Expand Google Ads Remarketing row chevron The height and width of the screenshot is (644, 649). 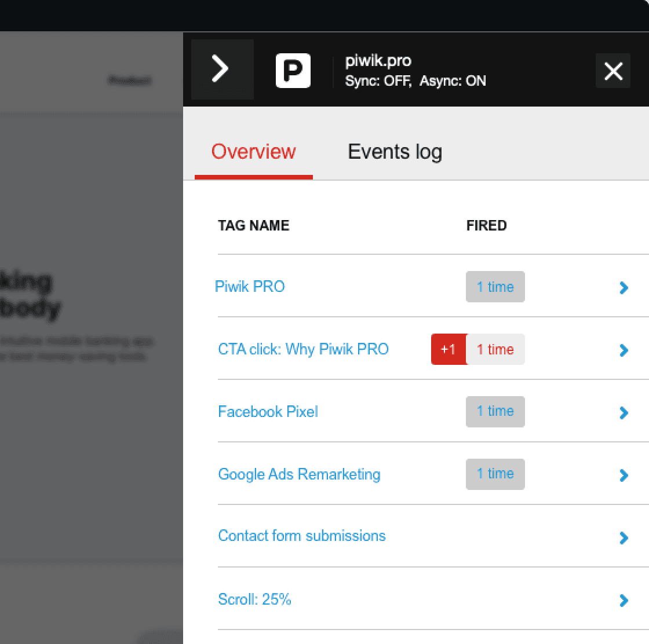624,475
